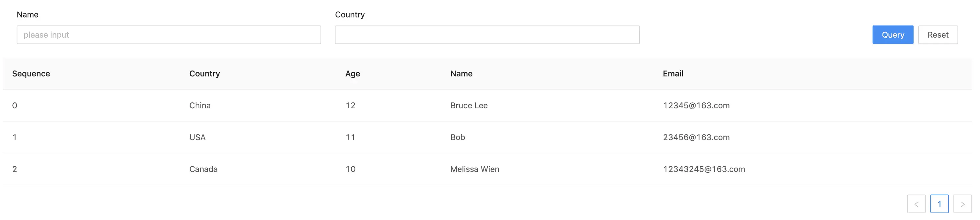
Task: Select the Bruce Lee name cell
Action: 469,106
